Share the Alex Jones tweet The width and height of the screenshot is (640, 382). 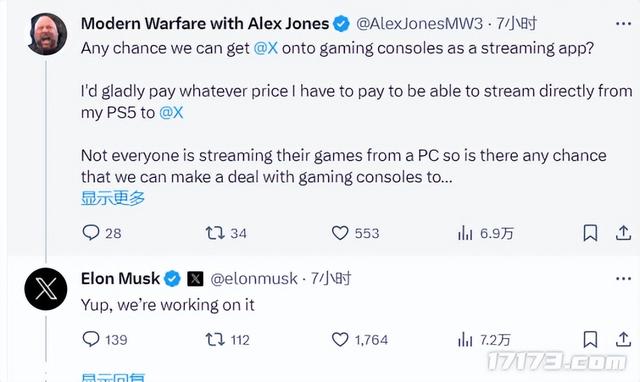tap(623, 233)
